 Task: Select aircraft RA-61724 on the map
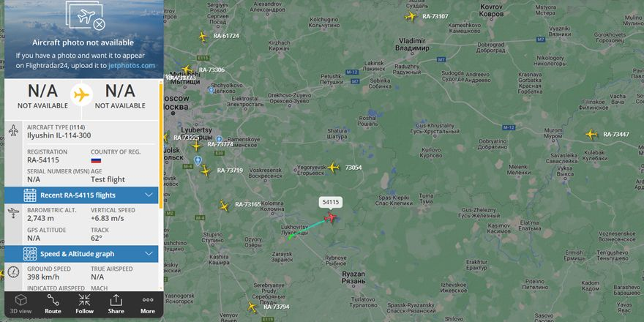pyautogui.click(x=203, y=37)
